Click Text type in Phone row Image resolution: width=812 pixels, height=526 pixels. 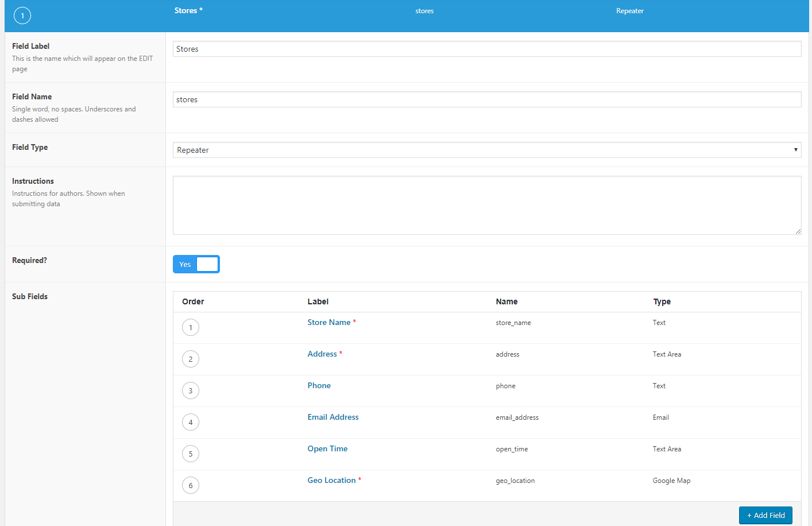659,386
